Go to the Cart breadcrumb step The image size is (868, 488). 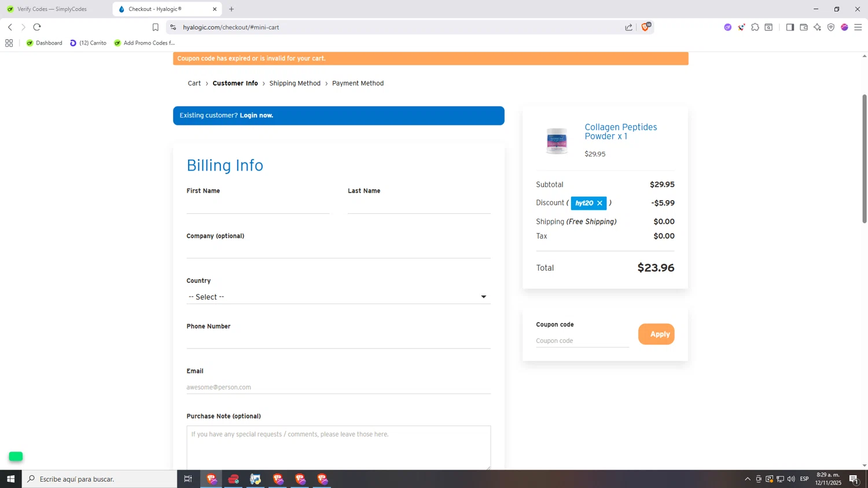click(x=194, y=83)
